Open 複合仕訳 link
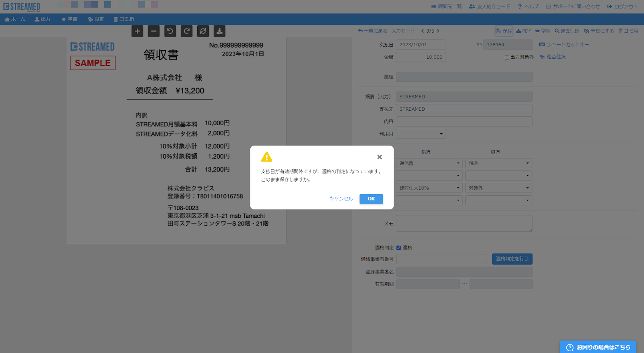This screenshot has height=353, width=644. pyautogui.click(x=553, y=57)
